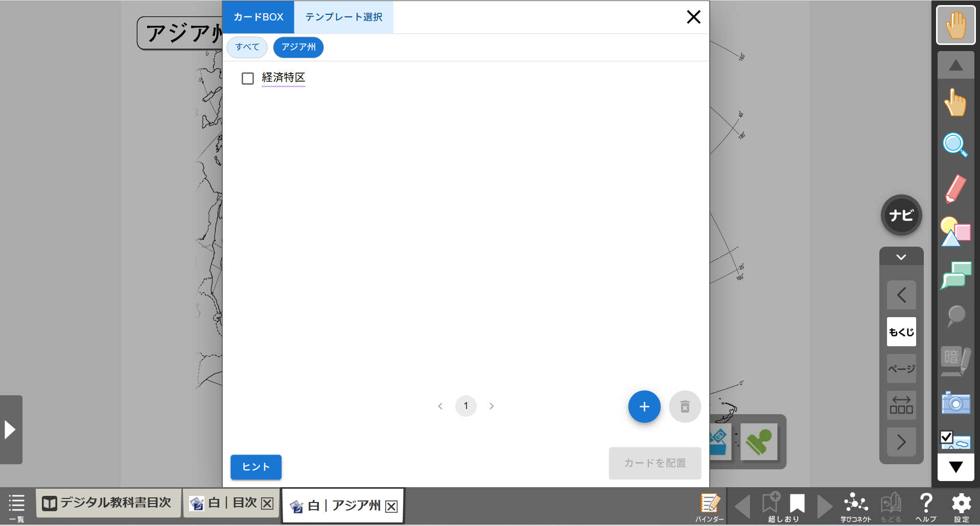Collapse the navigation panel chevron
Screen dimensions: 980x526
click(x=901, y=257)
